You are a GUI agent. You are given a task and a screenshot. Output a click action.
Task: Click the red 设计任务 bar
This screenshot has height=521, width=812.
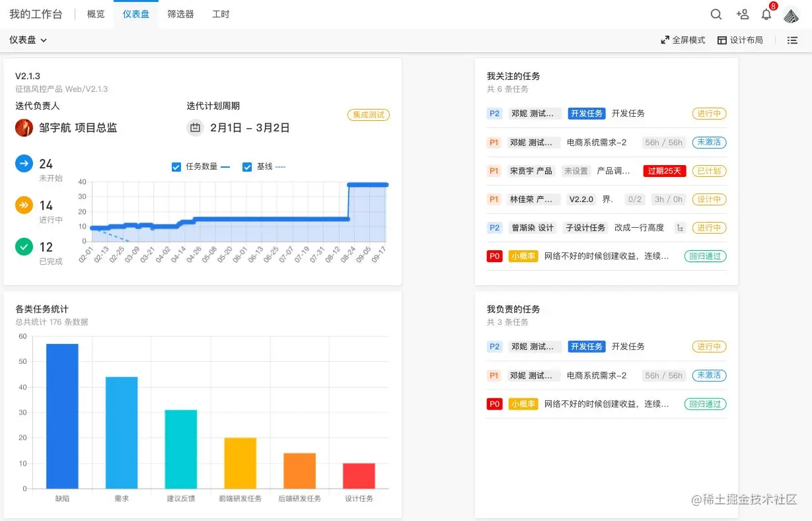point(359,476)
